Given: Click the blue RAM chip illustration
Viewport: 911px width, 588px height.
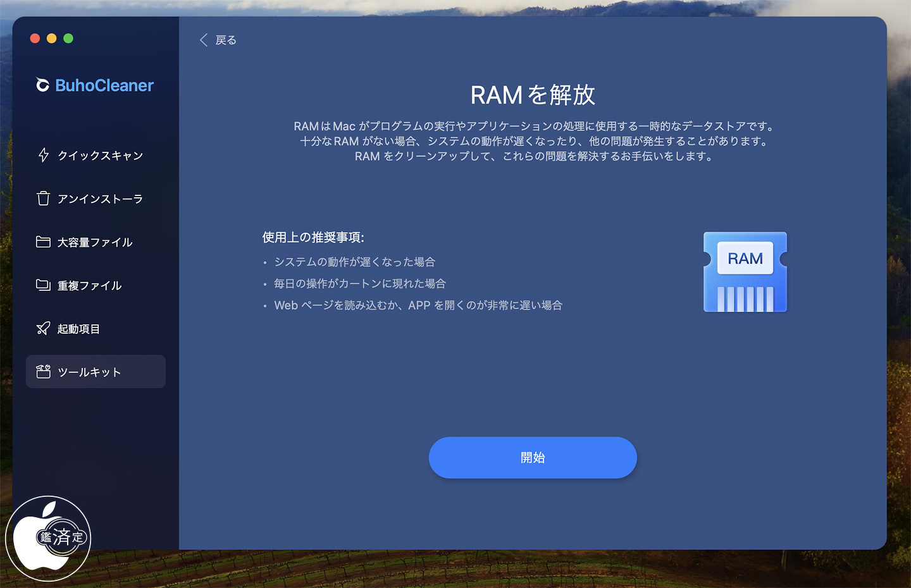Looking at the screenshot, I should [x=745, y=272].
